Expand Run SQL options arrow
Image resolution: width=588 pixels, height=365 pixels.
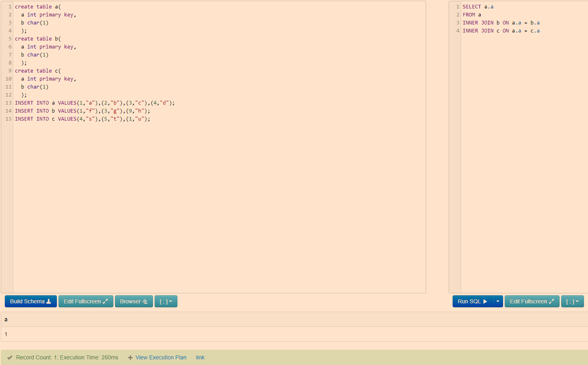click(498, 301)
